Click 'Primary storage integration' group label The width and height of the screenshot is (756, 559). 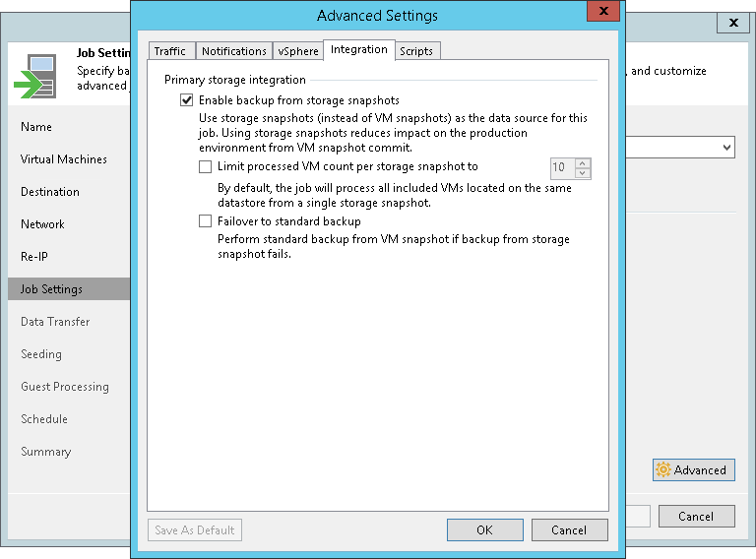(235, 80)
